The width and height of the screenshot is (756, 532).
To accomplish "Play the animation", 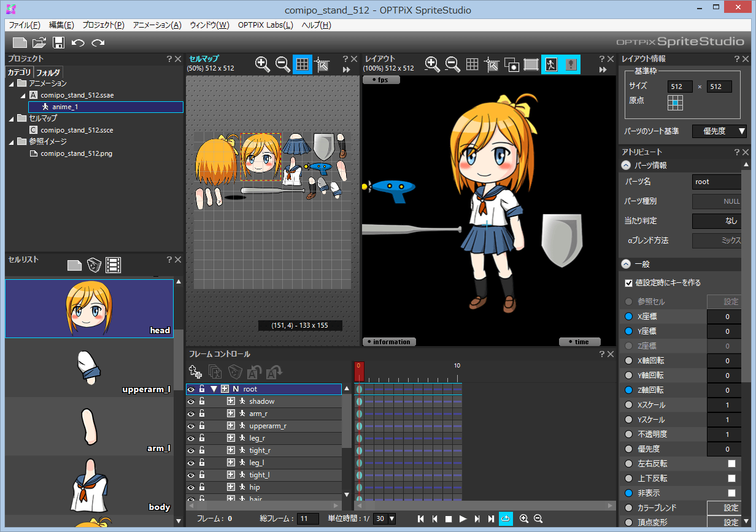I will [463, 519].
